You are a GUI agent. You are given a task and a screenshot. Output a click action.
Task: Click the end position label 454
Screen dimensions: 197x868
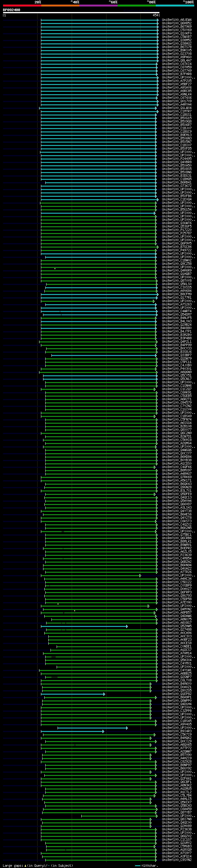[155, 15]
